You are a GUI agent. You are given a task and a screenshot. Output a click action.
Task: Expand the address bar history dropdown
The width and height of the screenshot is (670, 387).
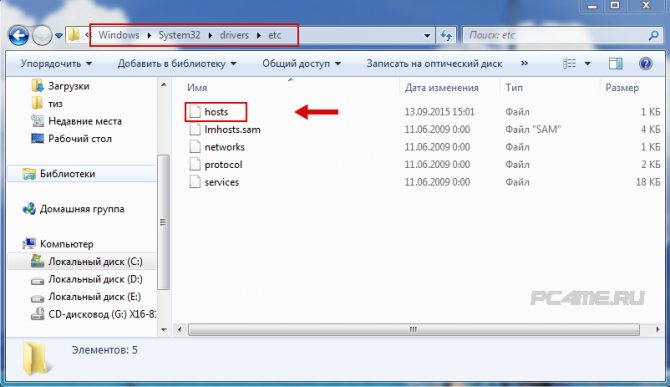pyautogui.click(x=426, y=35)
